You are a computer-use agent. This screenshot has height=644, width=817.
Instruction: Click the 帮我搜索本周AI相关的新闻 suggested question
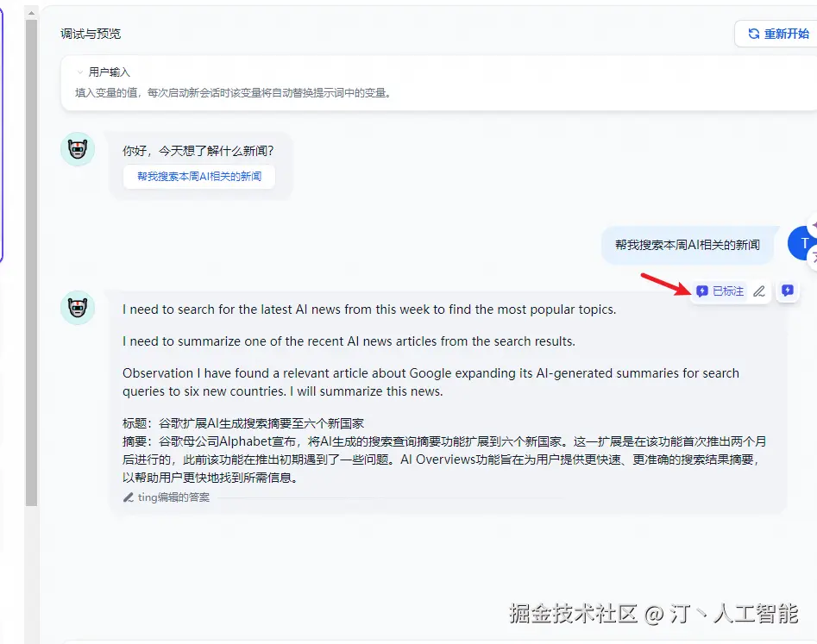pos(199,177)
